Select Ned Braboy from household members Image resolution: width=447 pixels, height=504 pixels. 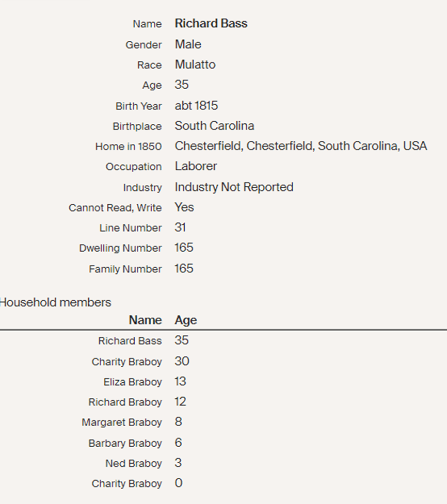point(133,463)
